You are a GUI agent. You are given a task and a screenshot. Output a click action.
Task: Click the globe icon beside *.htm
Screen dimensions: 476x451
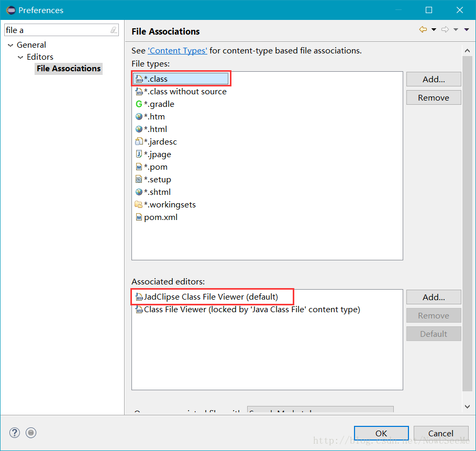coord(139,117)
